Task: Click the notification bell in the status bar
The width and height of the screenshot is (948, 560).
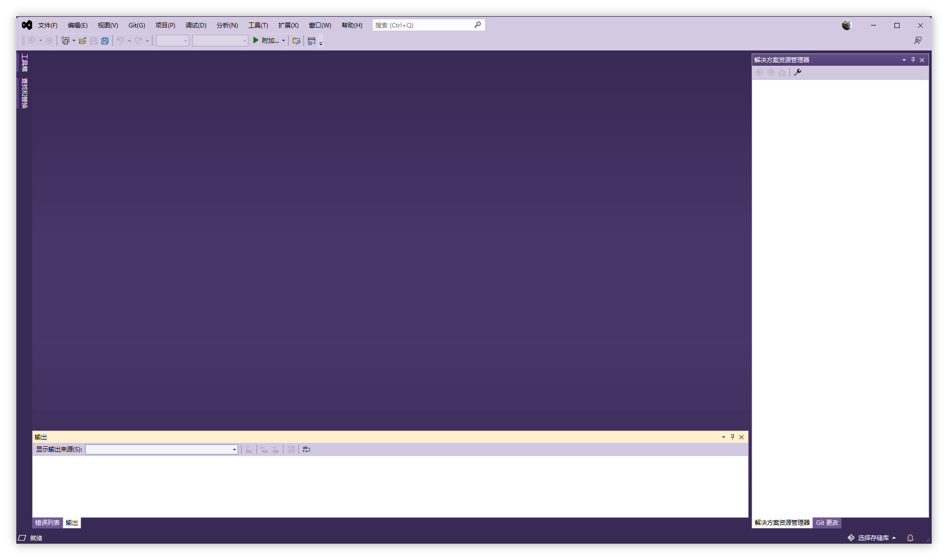Action: tap(910, 538)
